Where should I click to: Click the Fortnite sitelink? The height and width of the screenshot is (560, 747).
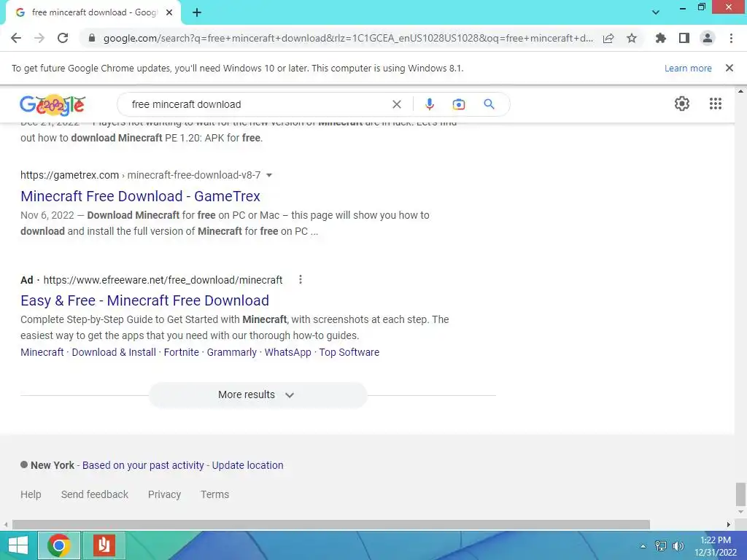pos(182,352)
